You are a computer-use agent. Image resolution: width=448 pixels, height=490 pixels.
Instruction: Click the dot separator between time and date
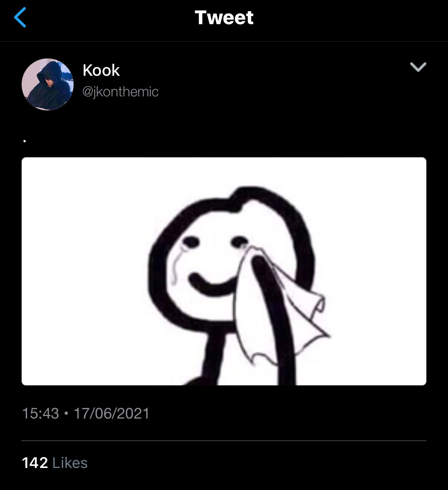tap(66, 414)
